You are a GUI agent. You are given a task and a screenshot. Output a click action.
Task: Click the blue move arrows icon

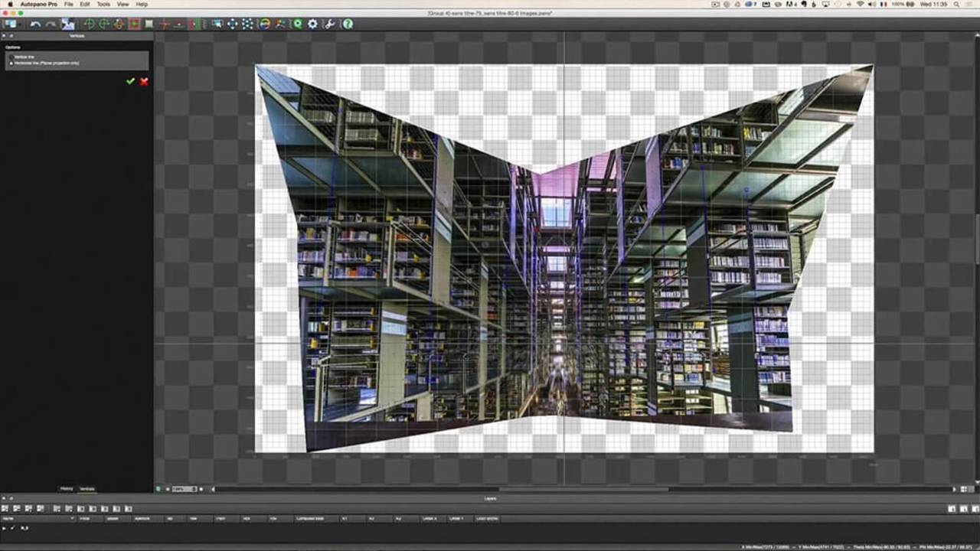tap(232, 24)
